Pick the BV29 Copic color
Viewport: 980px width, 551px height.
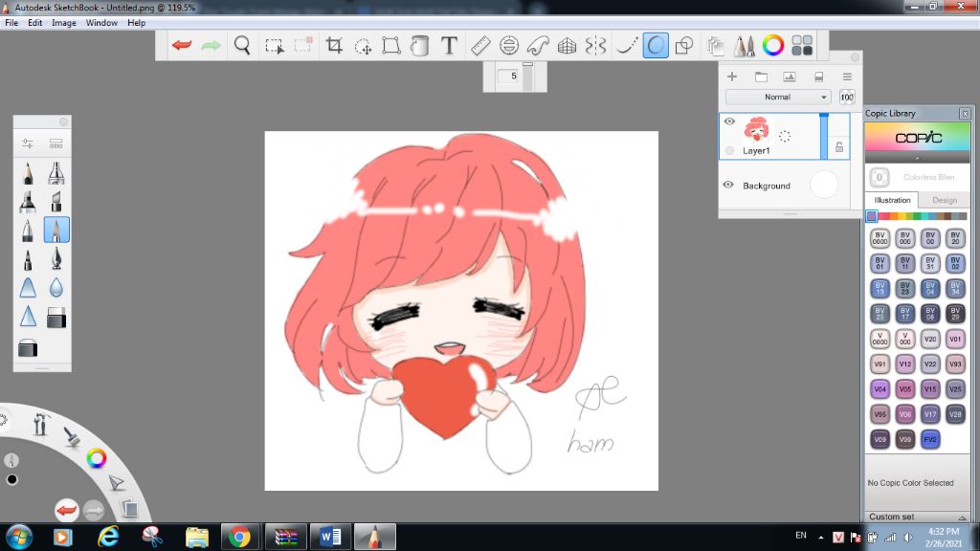[x=955, y=313]
